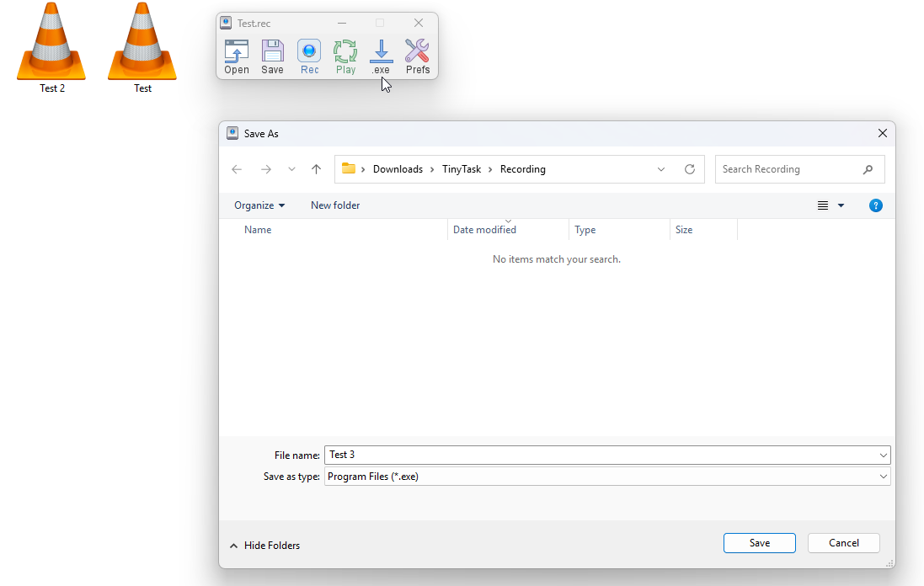This screenshot has height=586, width=924.
Task: Select Recording in the breadcrumb path
Action: (523, 169)
